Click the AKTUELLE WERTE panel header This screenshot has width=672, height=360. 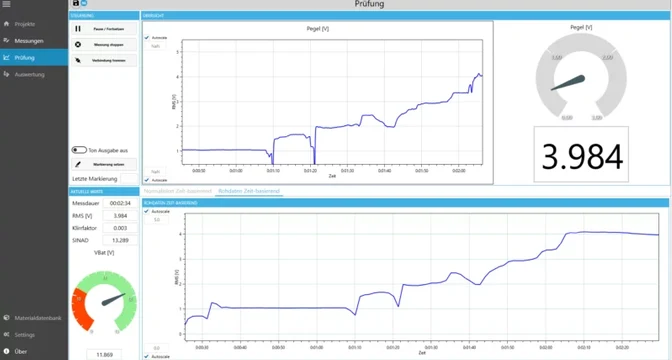pyautogui.click(x=104, y=192)
